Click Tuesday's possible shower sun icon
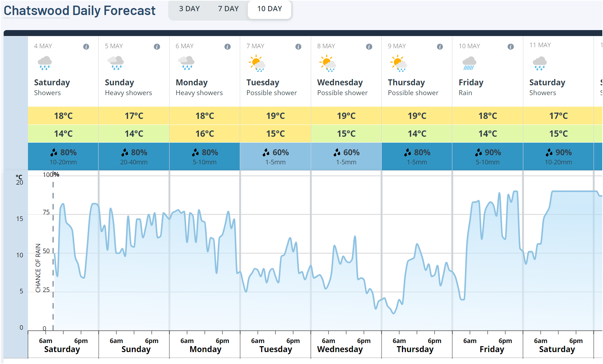This screenshot has height=364, width=603. click(257, 63)
